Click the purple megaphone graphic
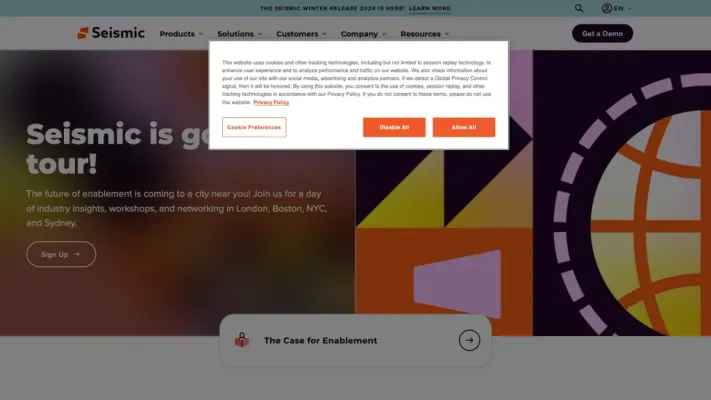Screen dimensions: 711x400 (458, 283)
